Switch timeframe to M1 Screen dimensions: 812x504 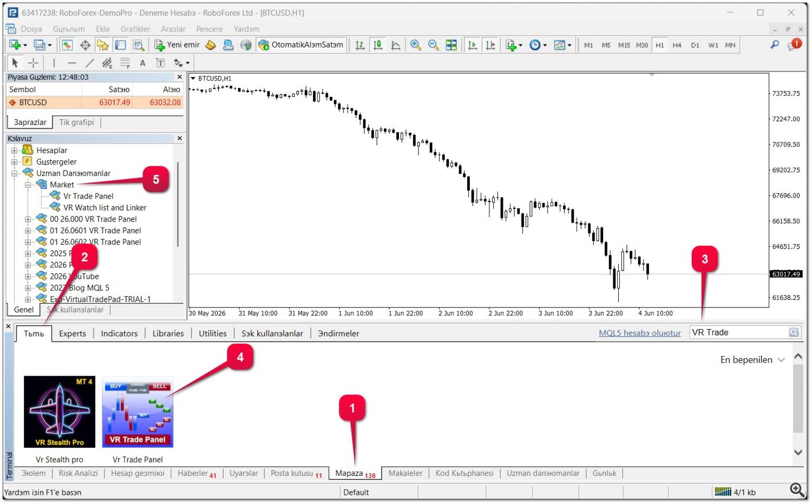coord(588,45)
